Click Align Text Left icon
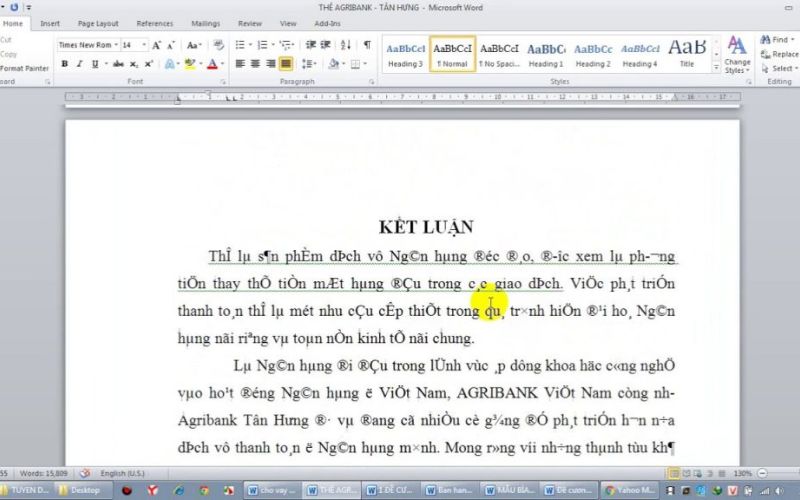Screen dimensions: 800x500 (240, 64)
